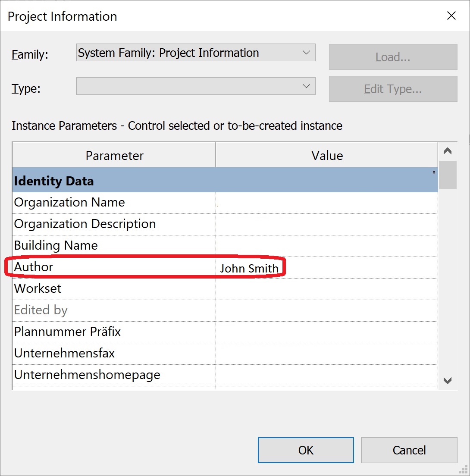
Task: Click the Unternehmensfax value cell
Action: pos(326,354)
